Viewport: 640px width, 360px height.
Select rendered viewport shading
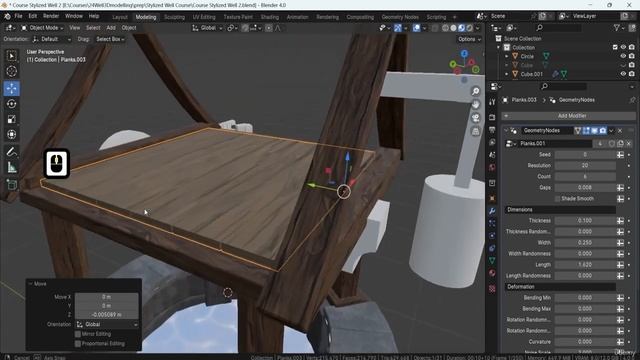click(470, 28)
